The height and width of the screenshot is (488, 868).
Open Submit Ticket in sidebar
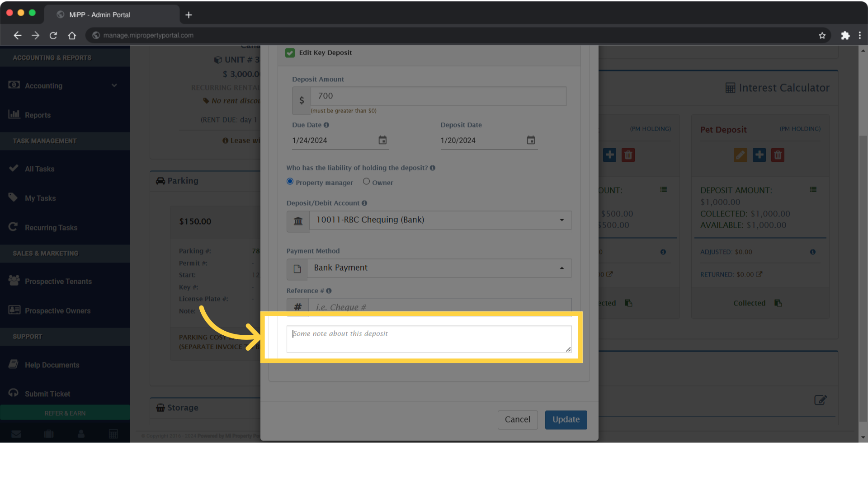click(x=65, y=394)
